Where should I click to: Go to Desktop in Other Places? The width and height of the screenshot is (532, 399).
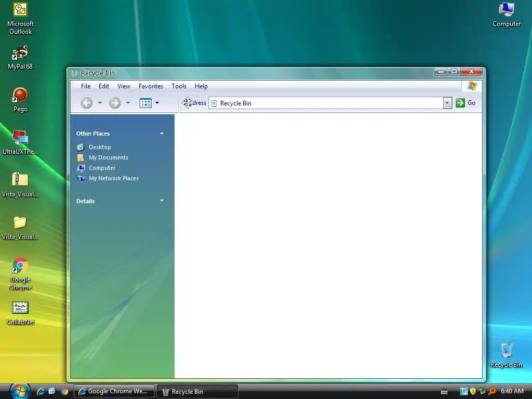(100, 147)
